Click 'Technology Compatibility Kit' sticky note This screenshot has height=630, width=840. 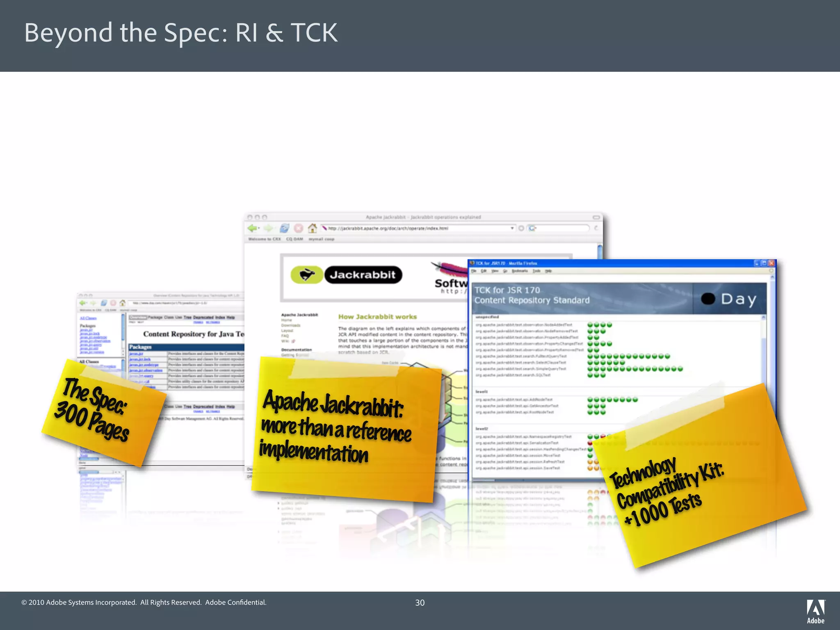(699, 476)
